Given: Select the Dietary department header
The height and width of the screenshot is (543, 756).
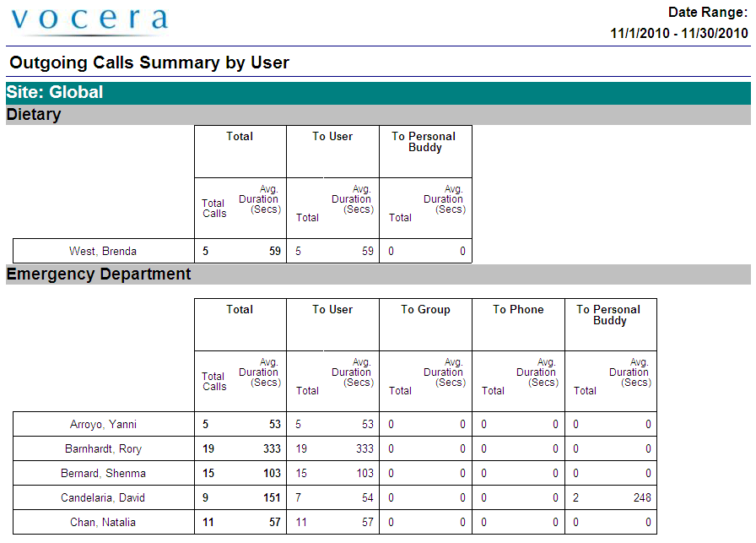Looking at the screenshot, I should [33, 114].
